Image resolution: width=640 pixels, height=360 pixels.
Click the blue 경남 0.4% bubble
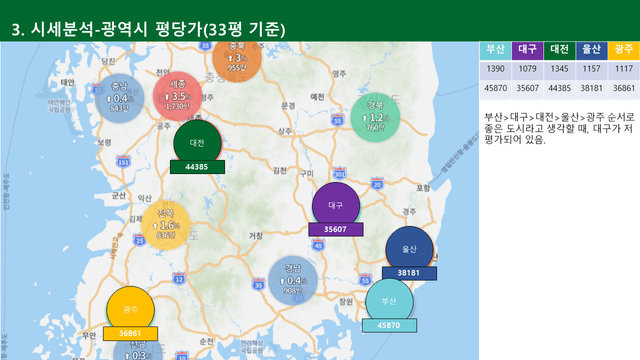pyautogui.click(x=293, y=281)
